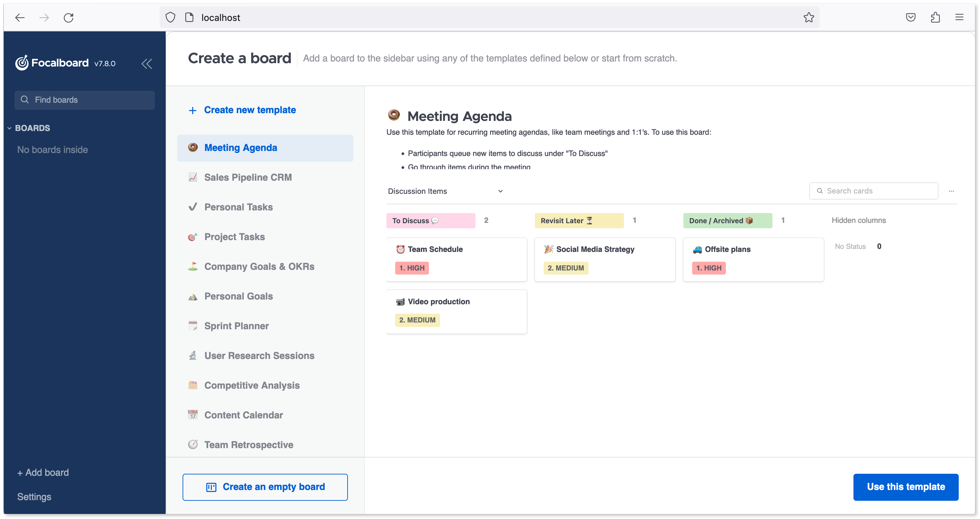
Task: Click the target icon next to Project Tasks
Action: [193, 236]
